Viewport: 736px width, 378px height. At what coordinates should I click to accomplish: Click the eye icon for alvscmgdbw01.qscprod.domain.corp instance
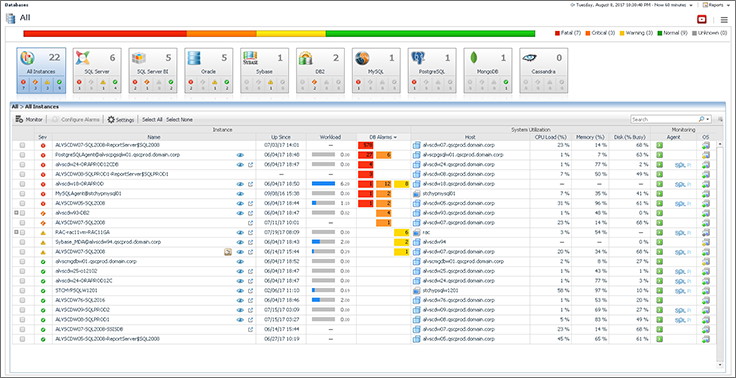coord(240,262)
